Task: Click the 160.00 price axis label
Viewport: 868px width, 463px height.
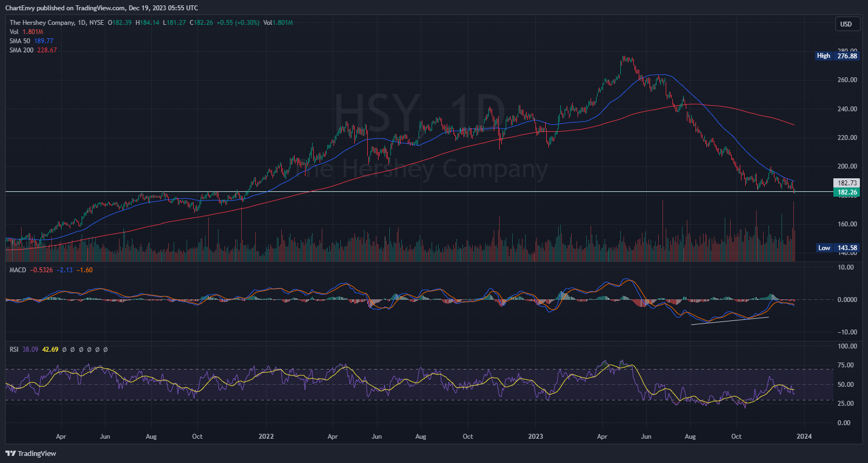Action: click(847, 224)
